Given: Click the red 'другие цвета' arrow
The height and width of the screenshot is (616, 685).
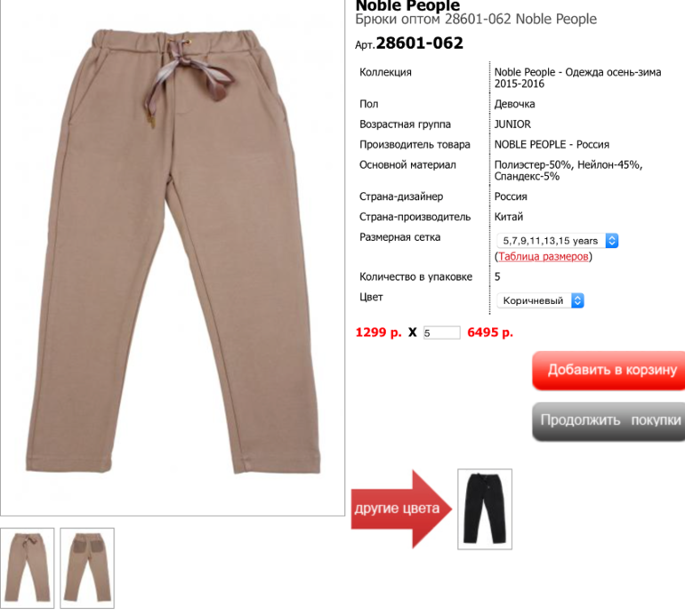Looking at the screenshot, I should [x=401, y=508].
